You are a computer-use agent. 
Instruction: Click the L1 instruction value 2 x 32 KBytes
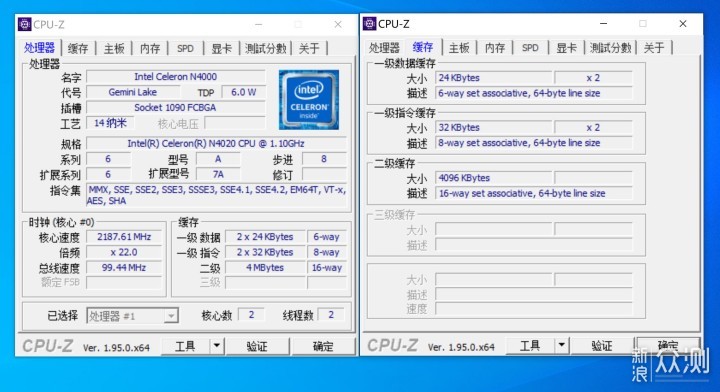pos(265,252)
